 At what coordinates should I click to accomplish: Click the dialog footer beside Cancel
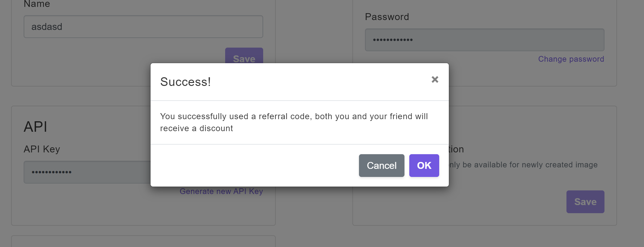click(254, 166)
